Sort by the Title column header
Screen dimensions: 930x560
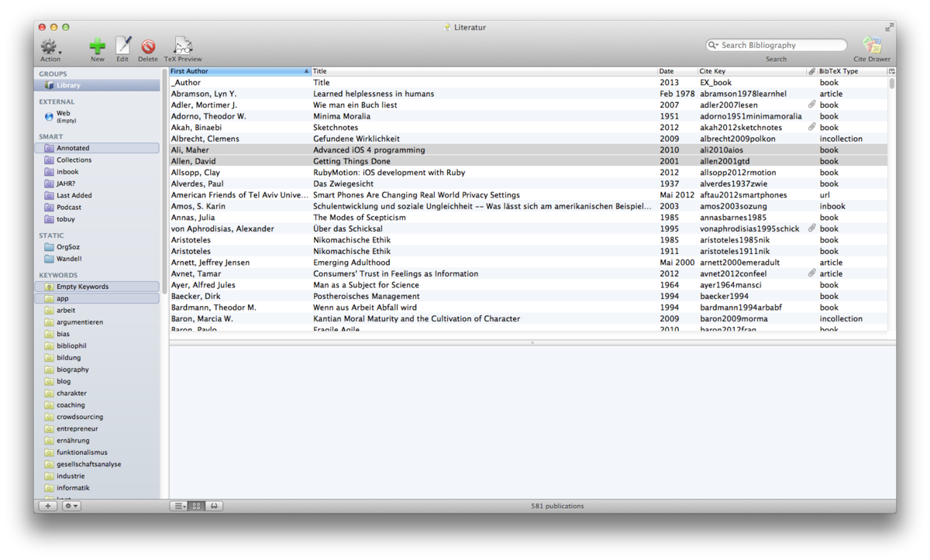coord(387,70)
